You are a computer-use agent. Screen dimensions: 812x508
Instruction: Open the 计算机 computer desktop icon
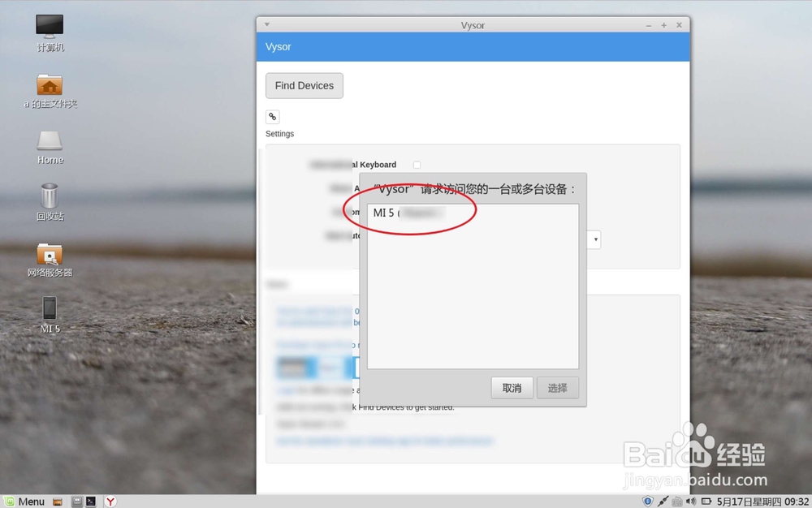coord(50,32)
